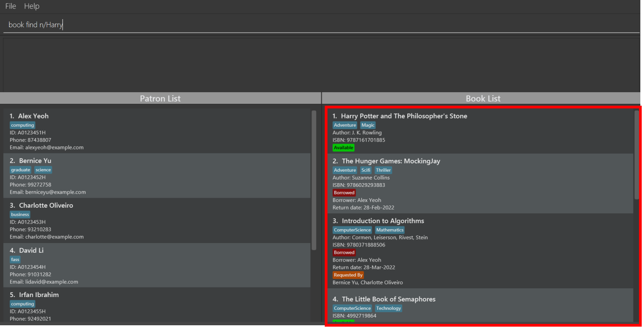Click "Author: Suzanne Collins"
Image resolution: width=644 pixels, height=328 pixels.
(361, 177)
